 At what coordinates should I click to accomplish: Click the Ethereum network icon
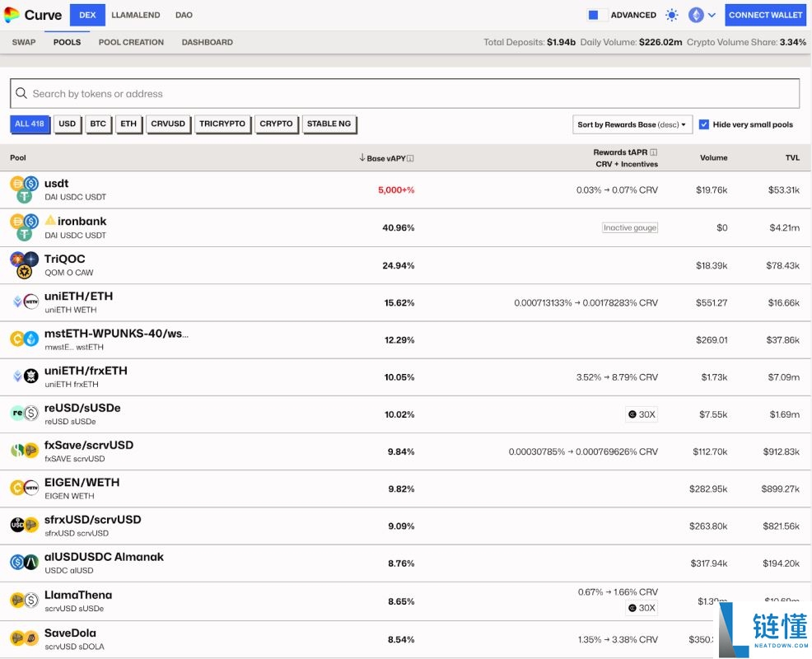pos(696,15)
